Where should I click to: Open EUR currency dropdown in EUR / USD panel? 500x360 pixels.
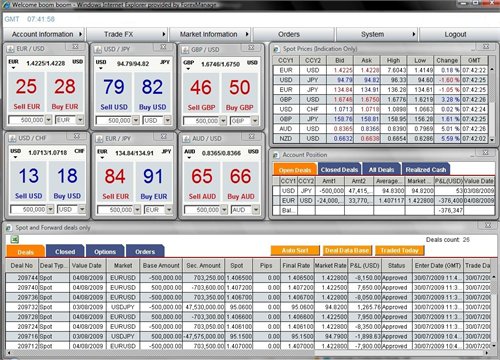point(80,120)
